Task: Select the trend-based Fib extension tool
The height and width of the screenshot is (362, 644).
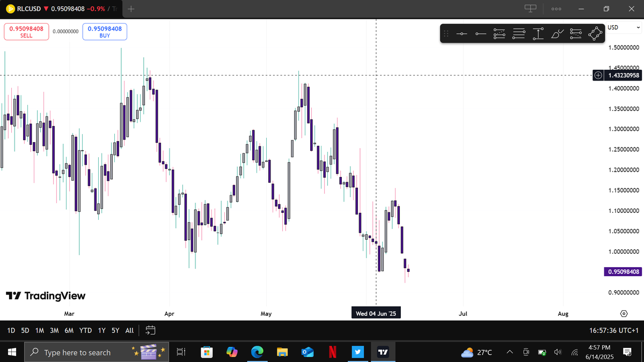Action: [576, 34]
